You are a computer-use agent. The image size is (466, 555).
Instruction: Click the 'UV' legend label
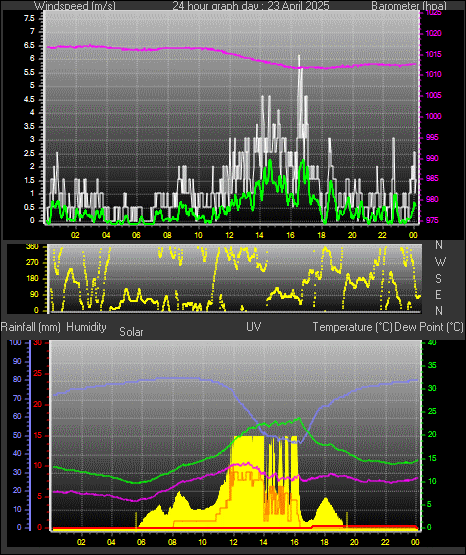(x=254, y=327)
